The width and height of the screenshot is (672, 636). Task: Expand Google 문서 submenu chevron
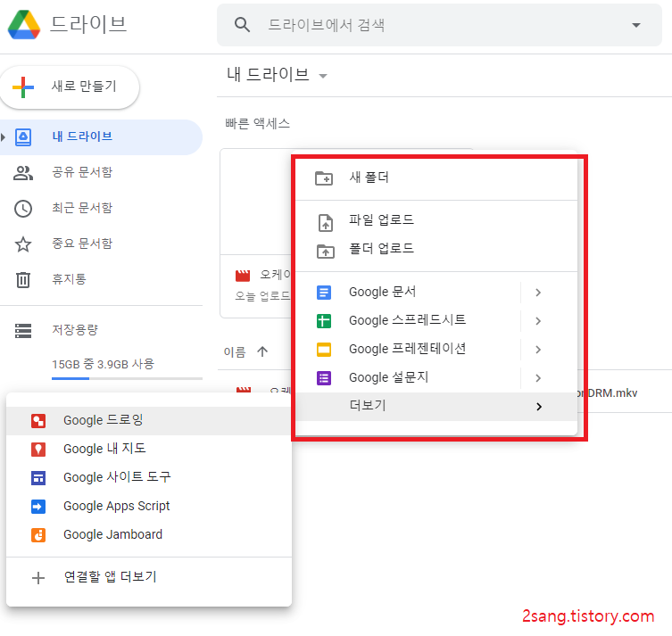pos(538,293)
